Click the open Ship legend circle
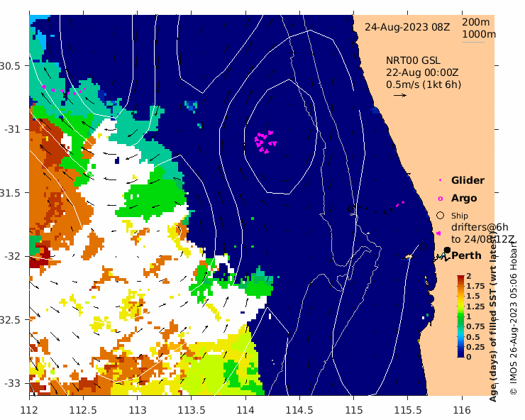The height and width of the screenshot is (420, 525). point(441,216)
